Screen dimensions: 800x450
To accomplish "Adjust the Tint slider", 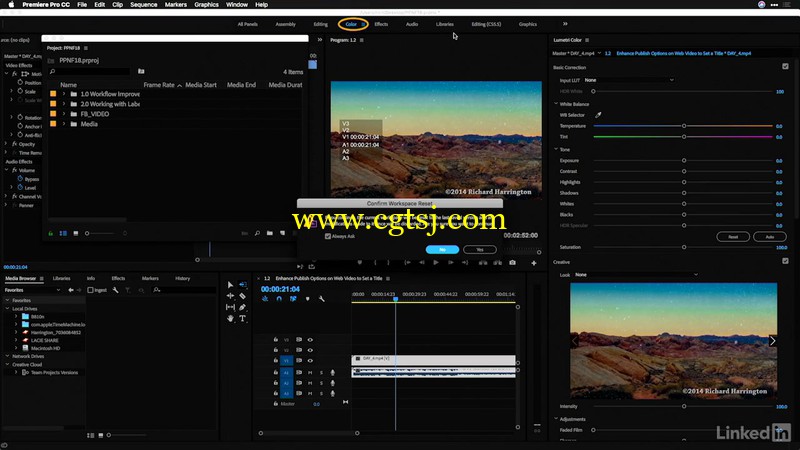I will click(x=683, y=137).
